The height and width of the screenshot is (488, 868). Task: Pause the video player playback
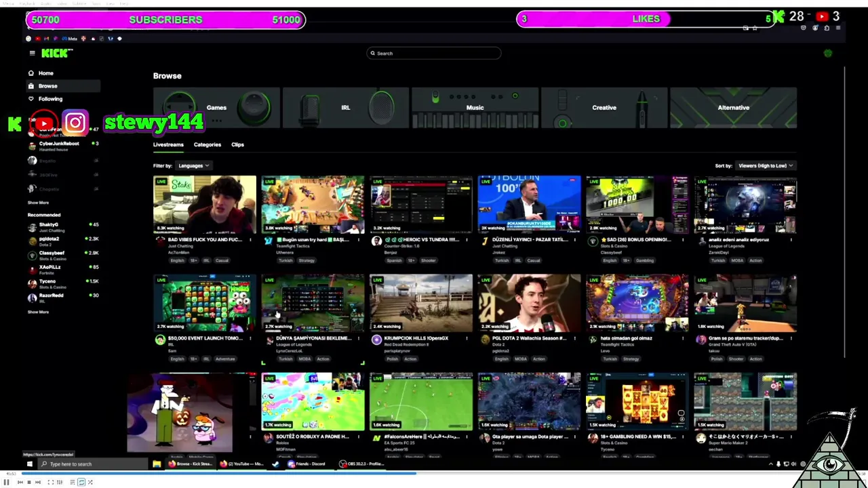[x=7, y=482]
